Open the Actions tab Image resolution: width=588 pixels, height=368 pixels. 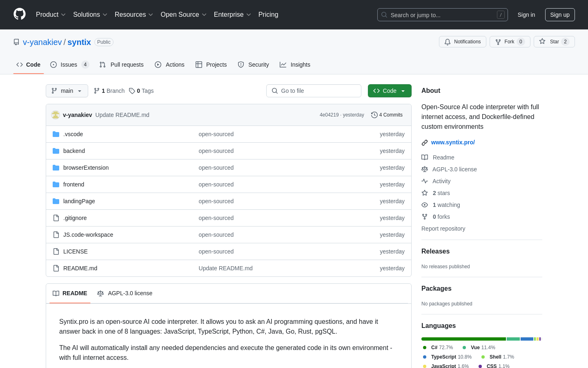[x=169, y=65]
